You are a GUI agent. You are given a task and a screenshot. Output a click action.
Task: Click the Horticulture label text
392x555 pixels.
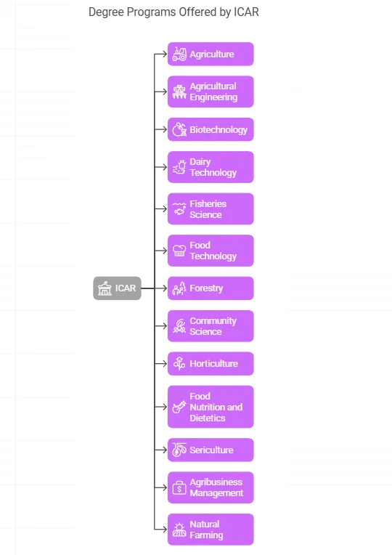click(213, 363)
